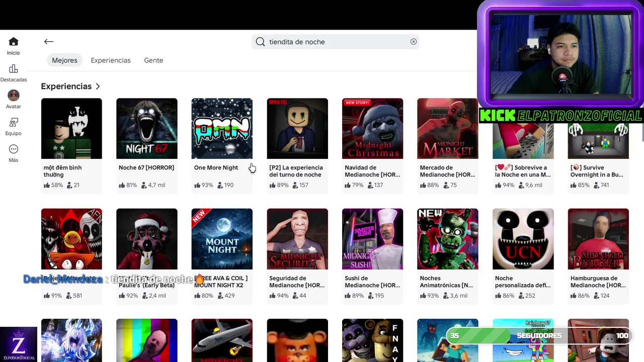Screen dimensions: 644x362
Task: Click Seguridad de Medianoche title
Action: (297, 282)
